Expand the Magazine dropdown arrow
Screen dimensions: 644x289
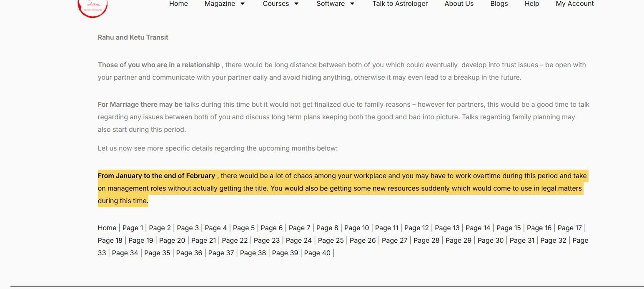coord(243,4)
